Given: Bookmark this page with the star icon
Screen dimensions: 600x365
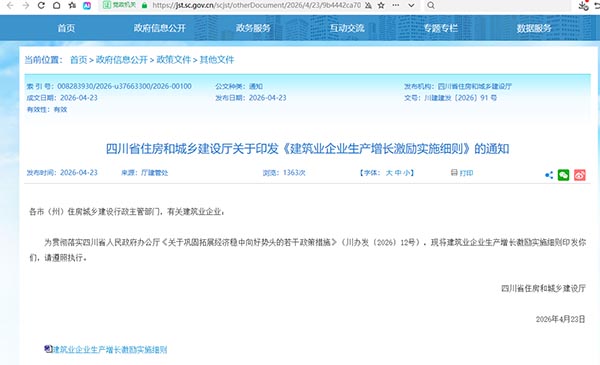Looking at the screenshot, I should tap(381, 5).
